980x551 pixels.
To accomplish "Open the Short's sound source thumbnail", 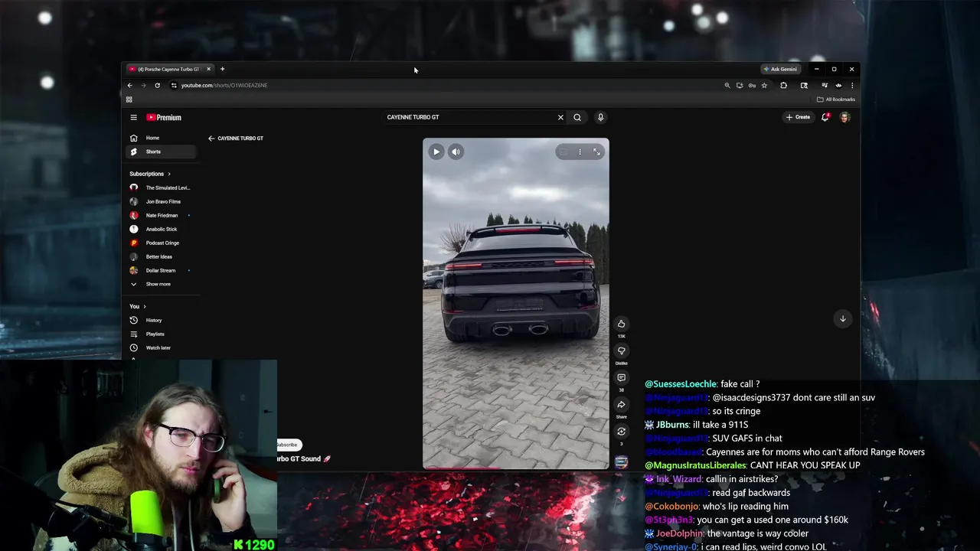I will [x=621, y=461].
